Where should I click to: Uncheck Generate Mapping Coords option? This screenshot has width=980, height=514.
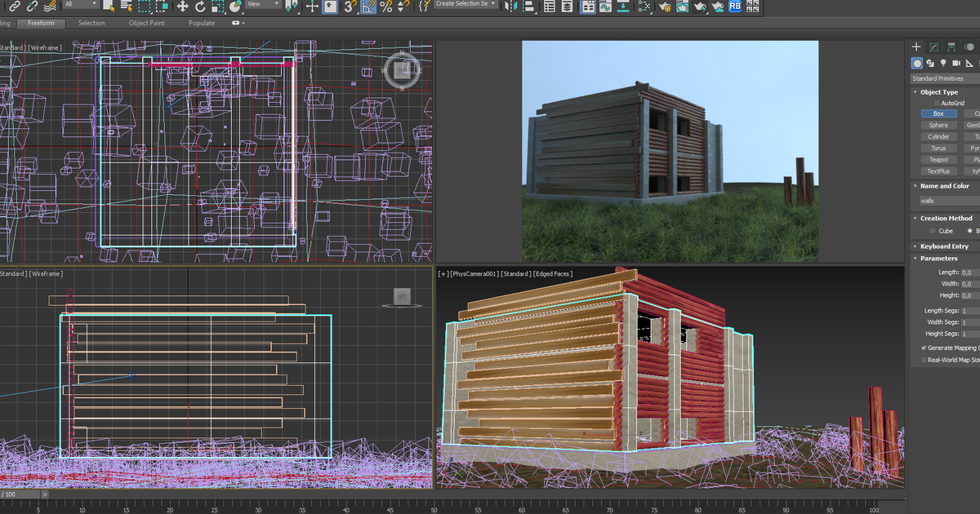pos(924,348)
